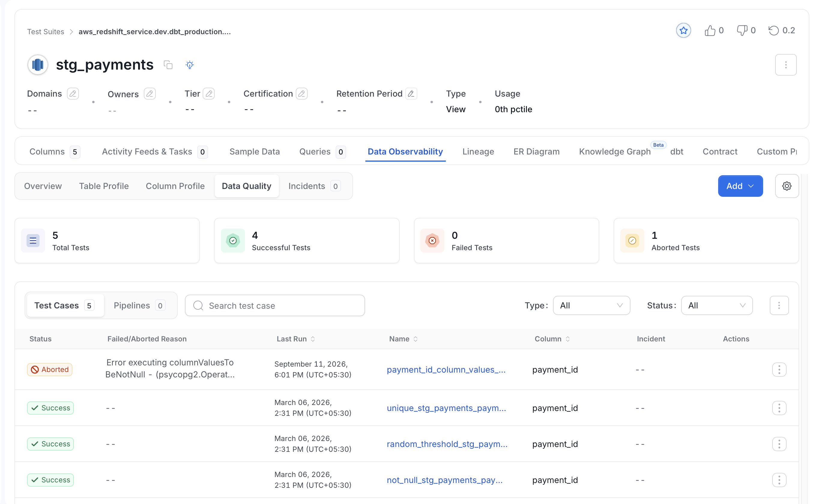Viewport: 813px width, 504px height.
Task: Select the Table Profile sub-tab
Action: coord(104,186)
